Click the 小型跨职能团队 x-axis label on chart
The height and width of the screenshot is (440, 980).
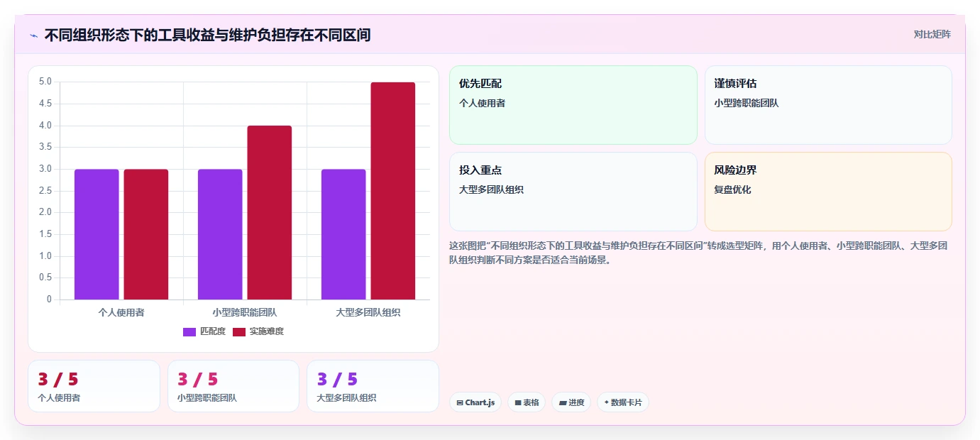point(245,312)
